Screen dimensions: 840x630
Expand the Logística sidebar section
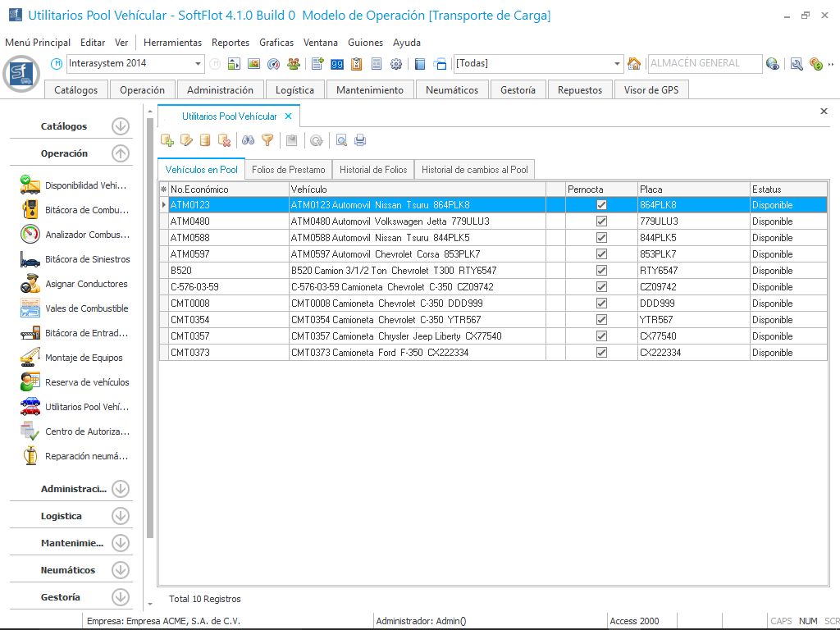[x=121, y=516]
